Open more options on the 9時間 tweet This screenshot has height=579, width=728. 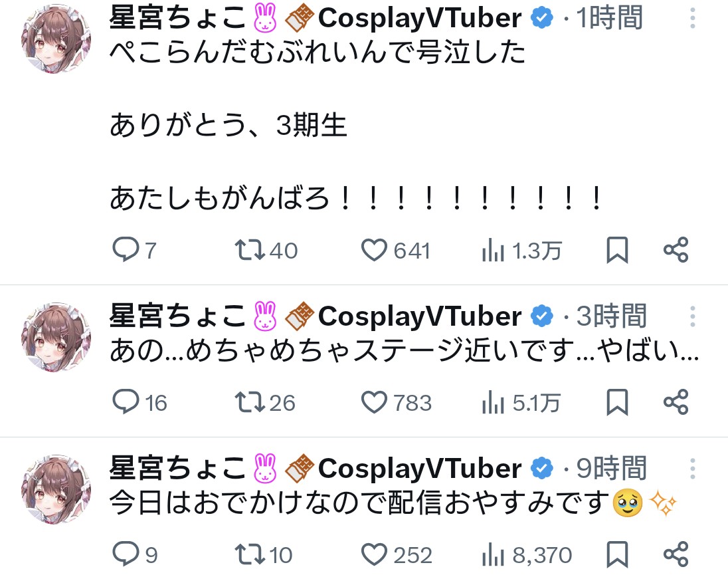click(692, 469)
